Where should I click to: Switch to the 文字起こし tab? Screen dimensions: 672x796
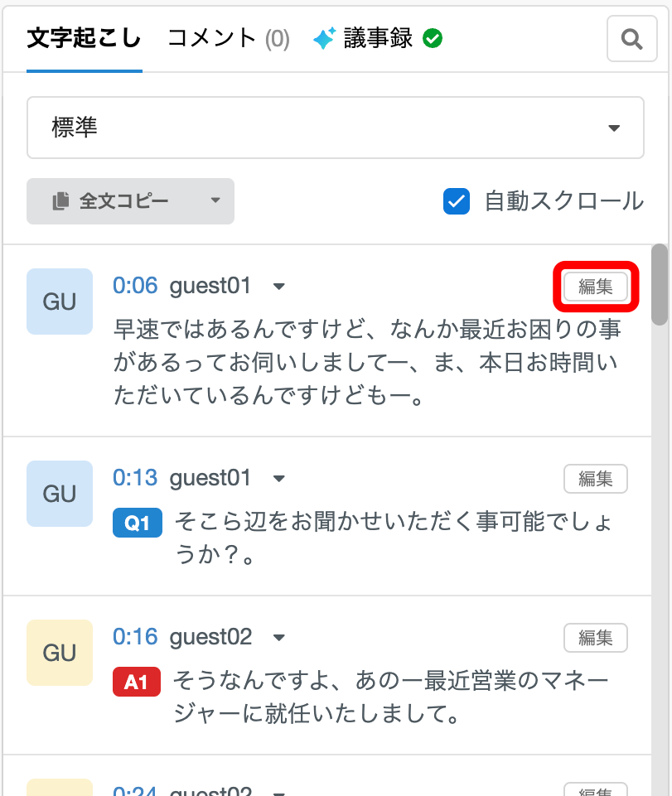point(84,39)
